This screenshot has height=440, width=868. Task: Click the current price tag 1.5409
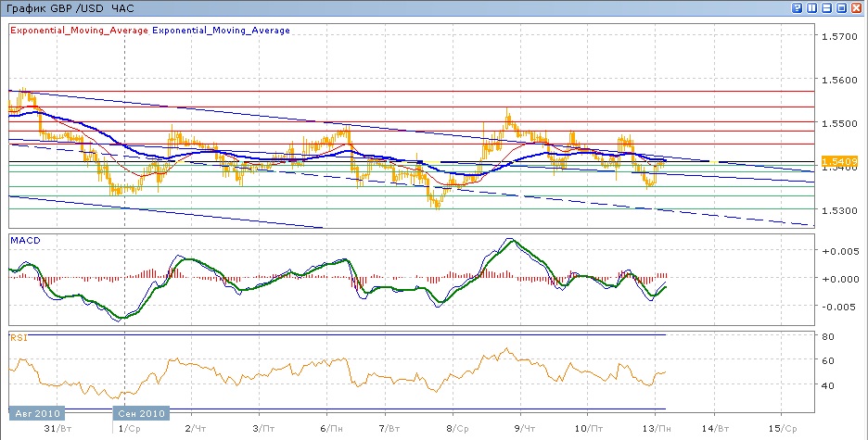pyautogui.click(x=837, y=161)
